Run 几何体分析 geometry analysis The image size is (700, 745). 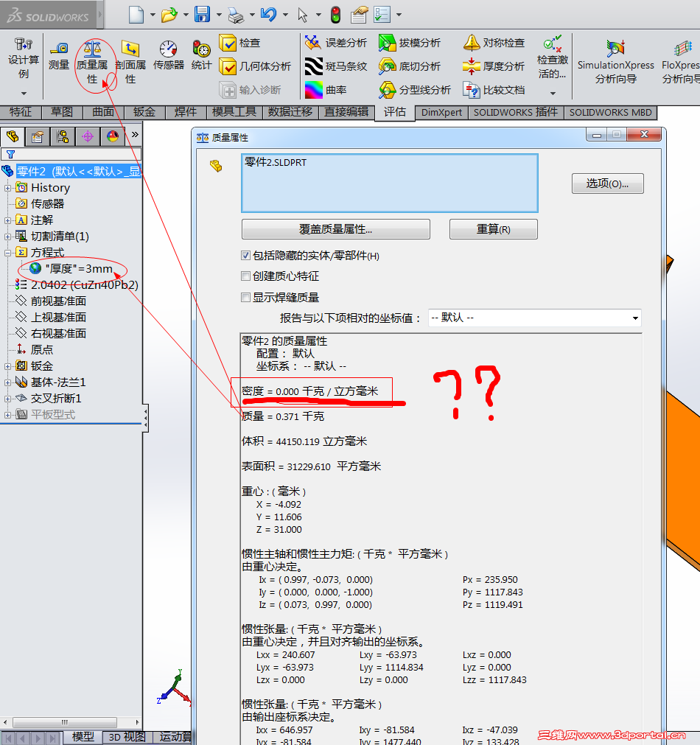[255, 66]
